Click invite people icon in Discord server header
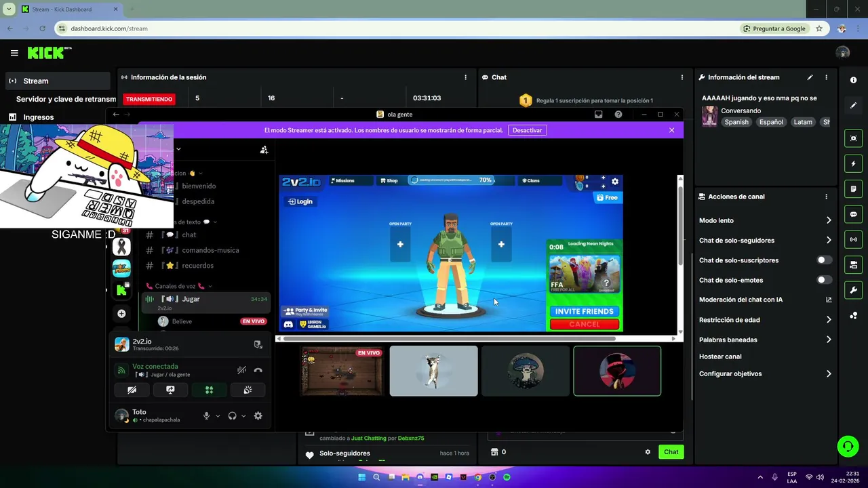Image resolution: width=868 pixels, height=488 pixels. click(264, 150)
